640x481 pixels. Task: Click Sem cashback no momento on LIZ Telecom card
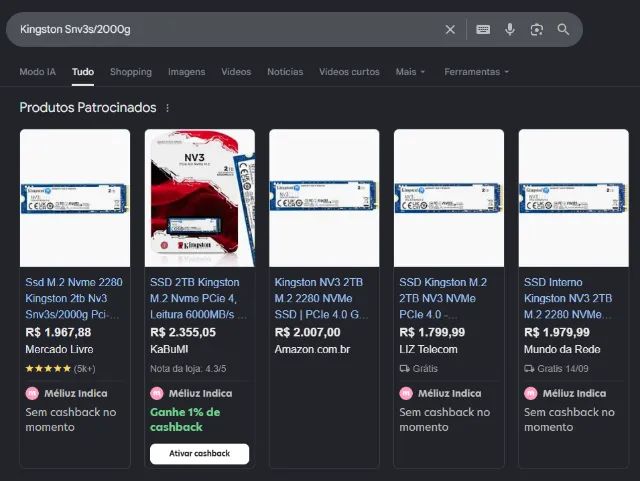tap(444, 420)
